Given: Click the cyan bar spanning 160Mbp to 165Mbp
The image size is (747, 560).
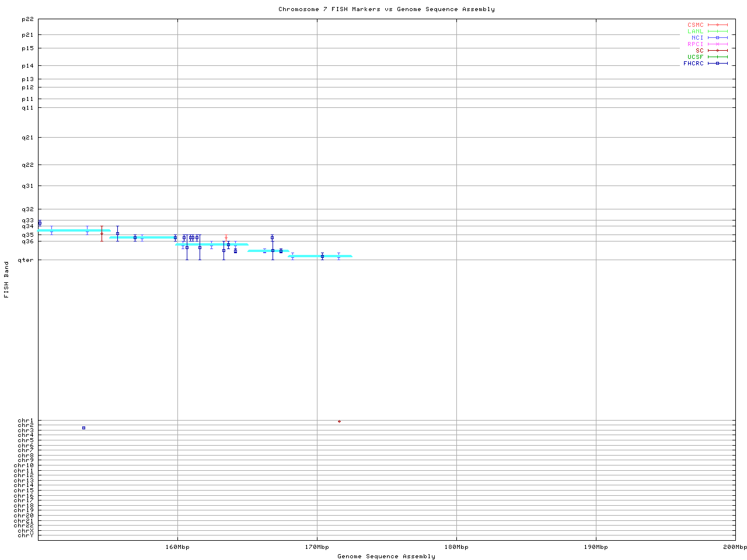Looking at the screenshot, I should (212, 244).
